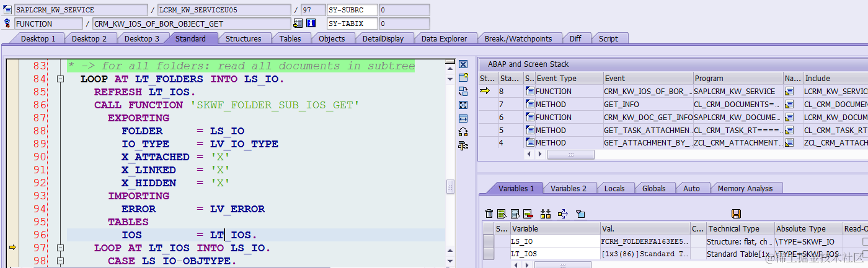Navigate icon in GET_INFO stack row
Screen dimensions: 868x268
pos(789,104)
